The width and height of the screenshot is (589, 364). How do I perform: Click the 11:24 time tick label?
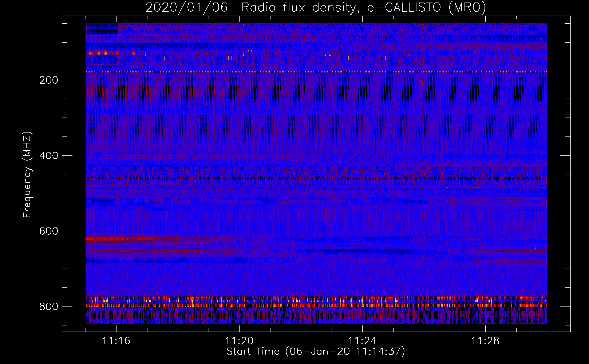click(363, 341)
